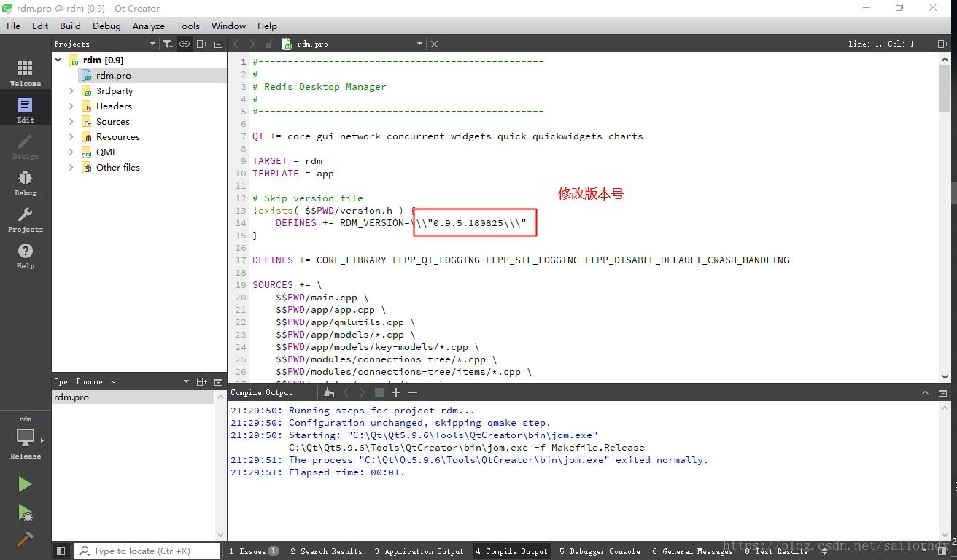Open Help mode
The height and width of the screenshot is (560, 957).
[x=26, y=255]
